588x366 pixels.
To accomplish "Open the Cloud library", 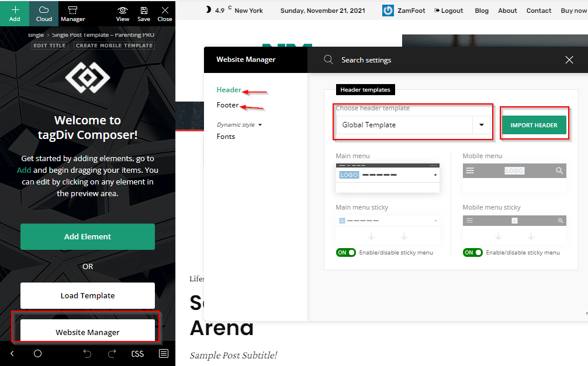I will [44, 13].
